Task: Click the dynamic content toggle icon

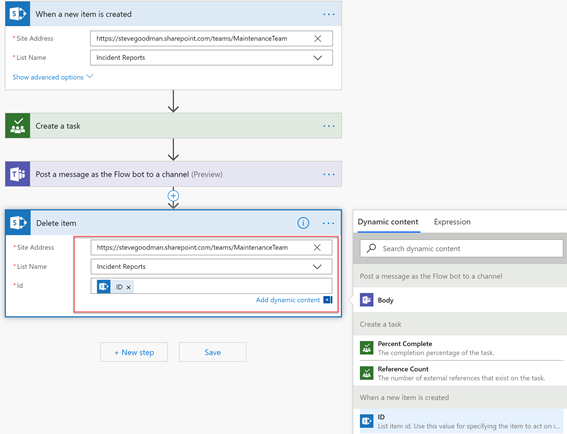Action: [328, 300]
